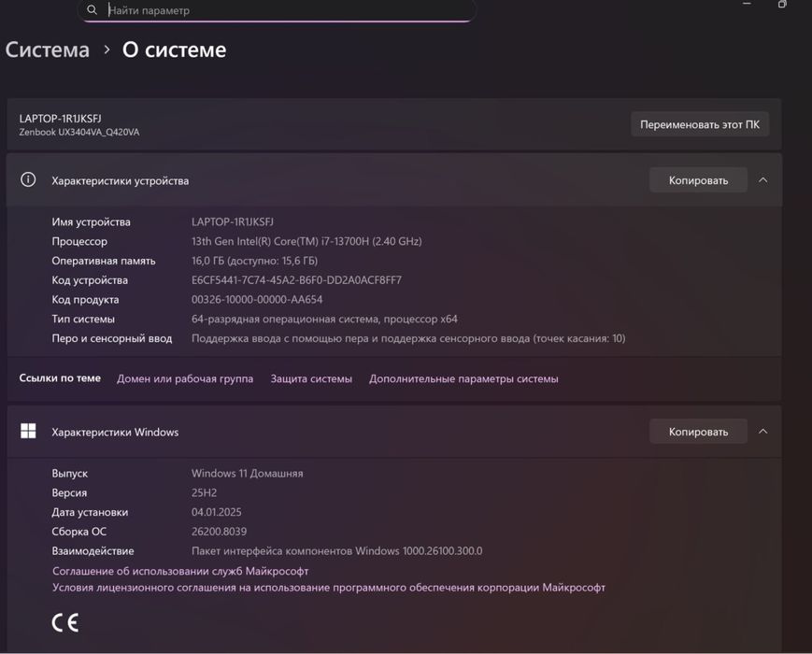
Task: Click 'Тип системы' label
Action: pos(83,319)
